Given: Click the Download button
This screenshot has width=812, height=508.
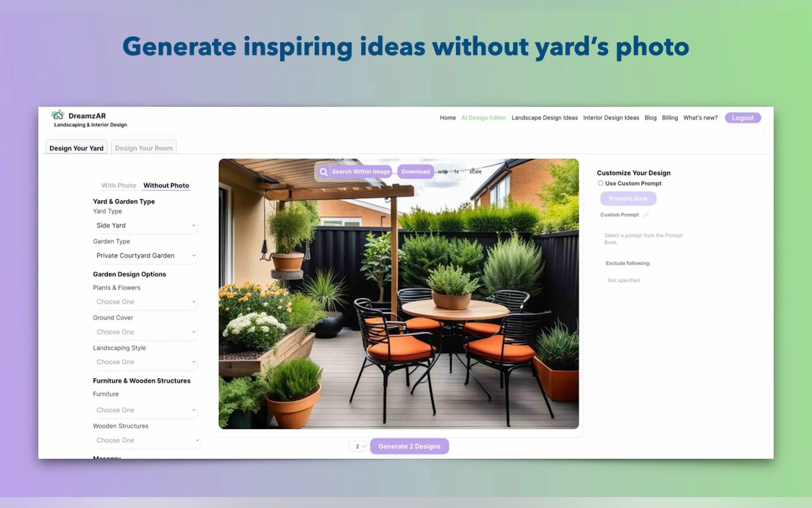Looking at the screenshot, I should tap(415, 172).
